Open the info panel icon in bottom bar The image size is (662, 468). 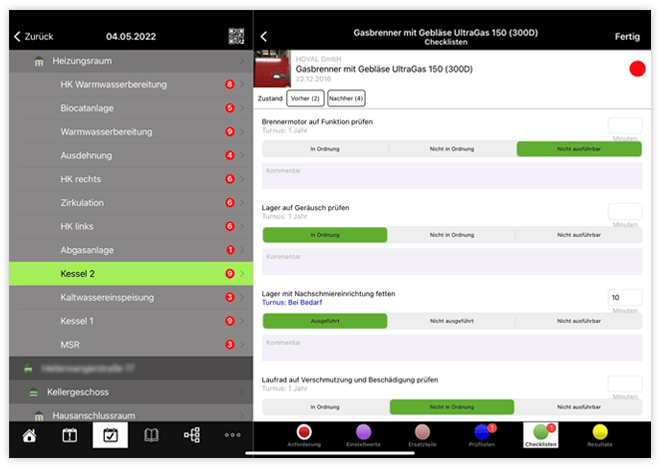(70, 435)
